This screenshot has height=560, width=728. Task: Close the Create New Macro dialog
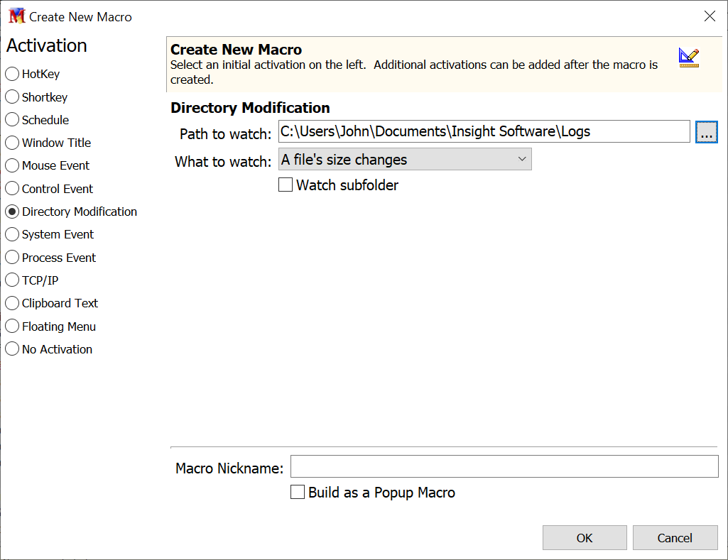tap(709, 16)
